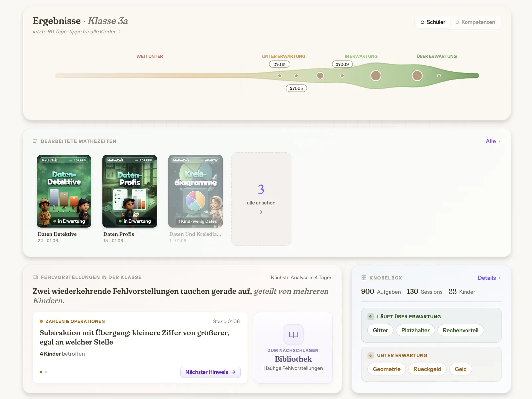Click the 'Zahlen & Operationen' category label
Viewport: 532px width, 399px height.
(x=75, y=321)
